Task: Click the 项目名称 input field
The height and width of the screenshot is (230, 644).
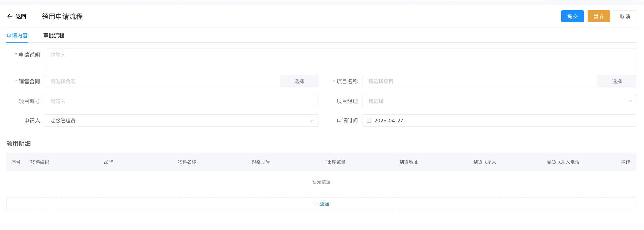Action: [x=480, y=81]
